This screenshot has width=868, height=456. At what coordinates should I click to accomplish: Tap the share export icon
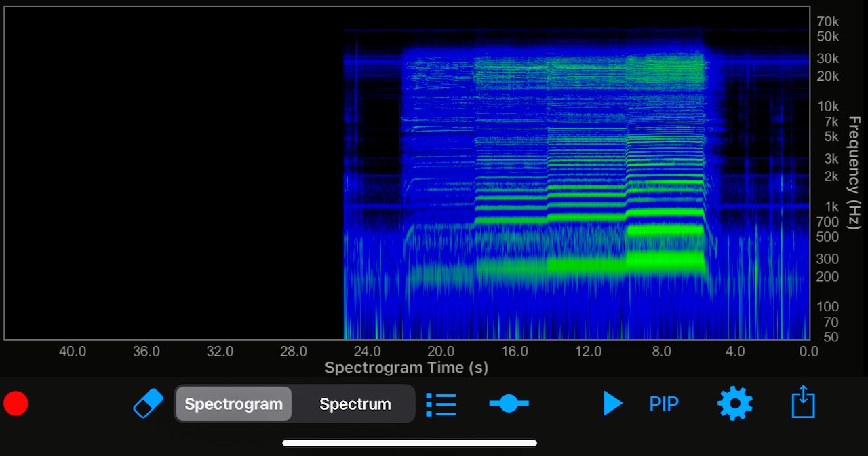tap(803, 402)
